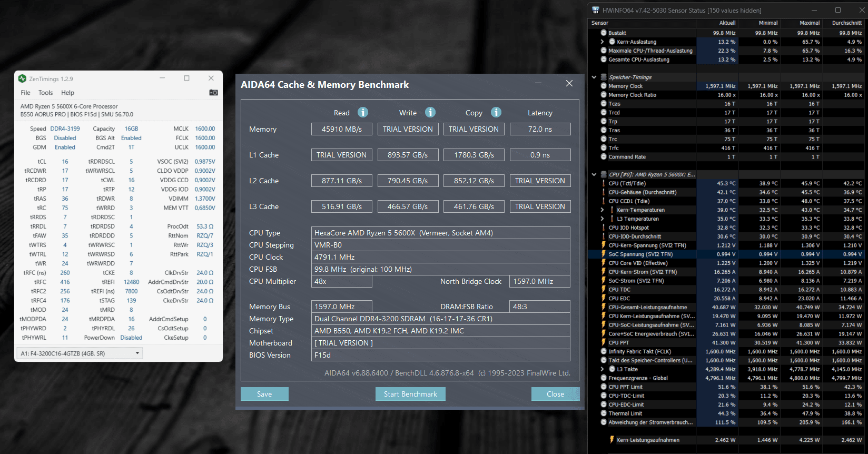Click the CPU-Gesamt-Leistungsaufnahme row

point(727,307)
